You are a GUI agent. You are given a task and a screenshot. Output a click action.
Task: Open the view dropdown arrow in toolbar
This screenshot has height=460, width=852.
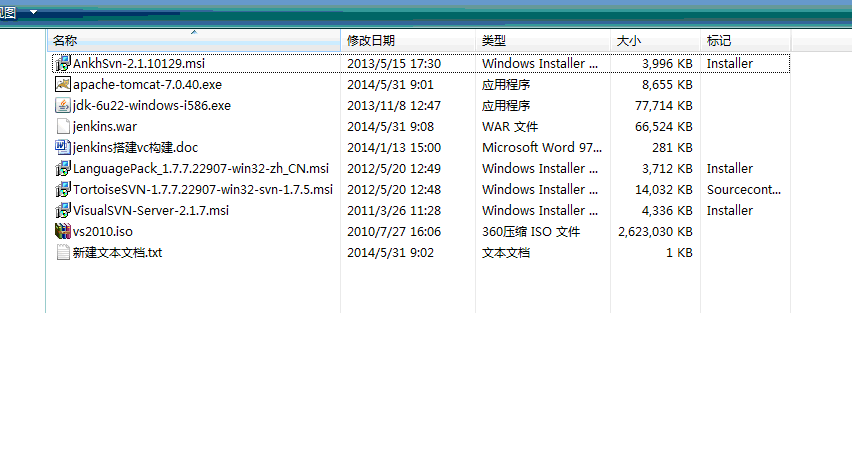pos(33,12)
